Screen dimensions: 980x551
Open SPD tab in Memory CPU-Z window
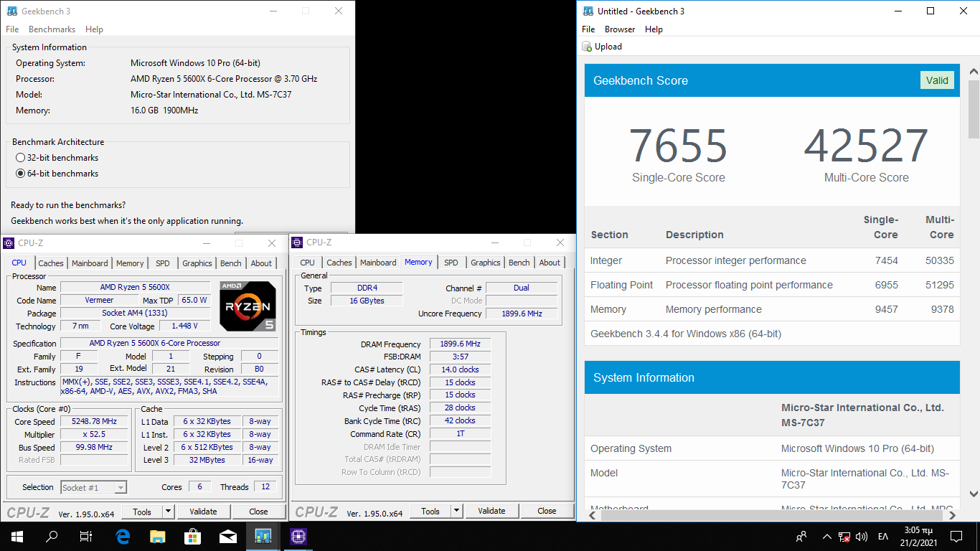[x=451, y=263]
